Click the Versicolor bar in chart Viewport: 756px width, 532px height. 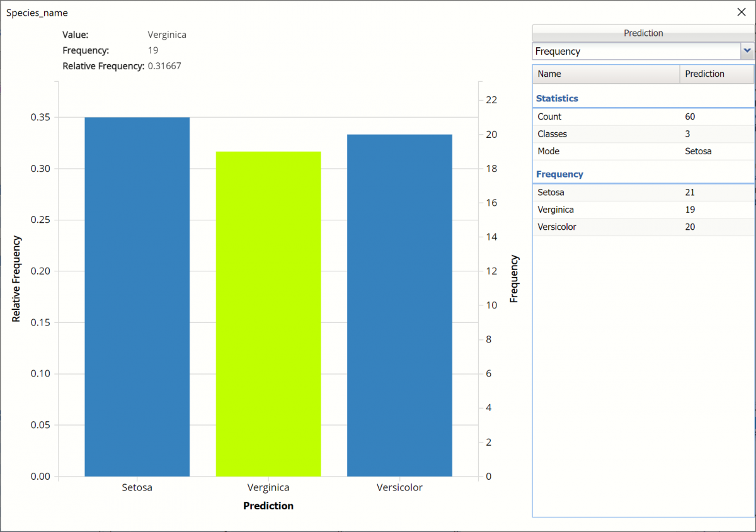click(x=399, y=305)
